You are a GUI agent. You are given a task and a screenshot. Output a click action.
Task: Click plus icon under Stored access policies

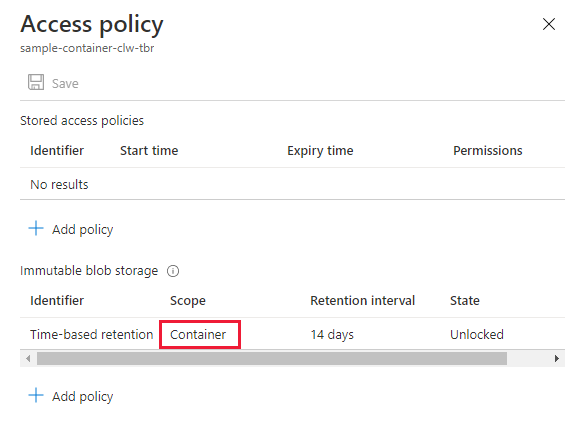pos(36,228)
